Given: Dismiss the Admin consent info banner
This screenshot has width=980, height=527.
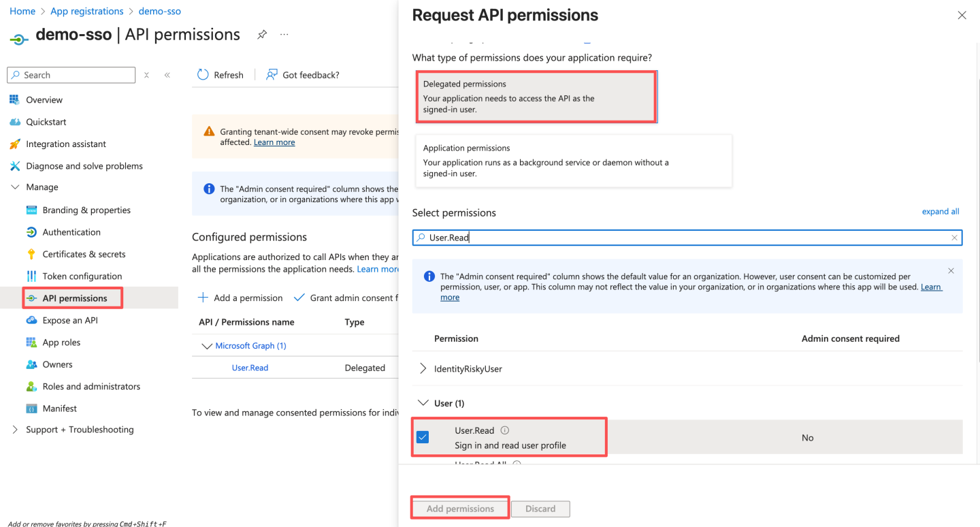Looking at the screenshot, I should 951,271.
